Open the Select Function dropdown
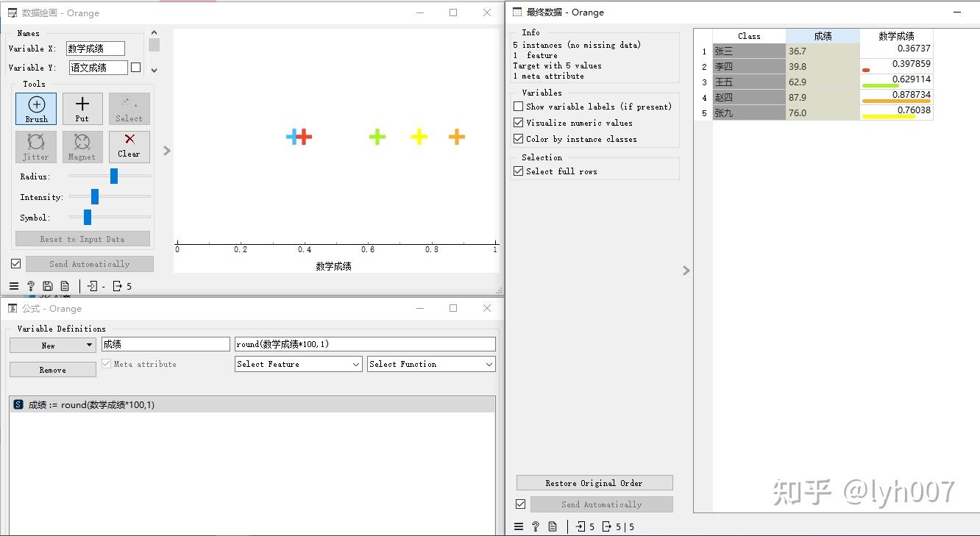This screenshot has width=980, height=536. tap(430, 363)
